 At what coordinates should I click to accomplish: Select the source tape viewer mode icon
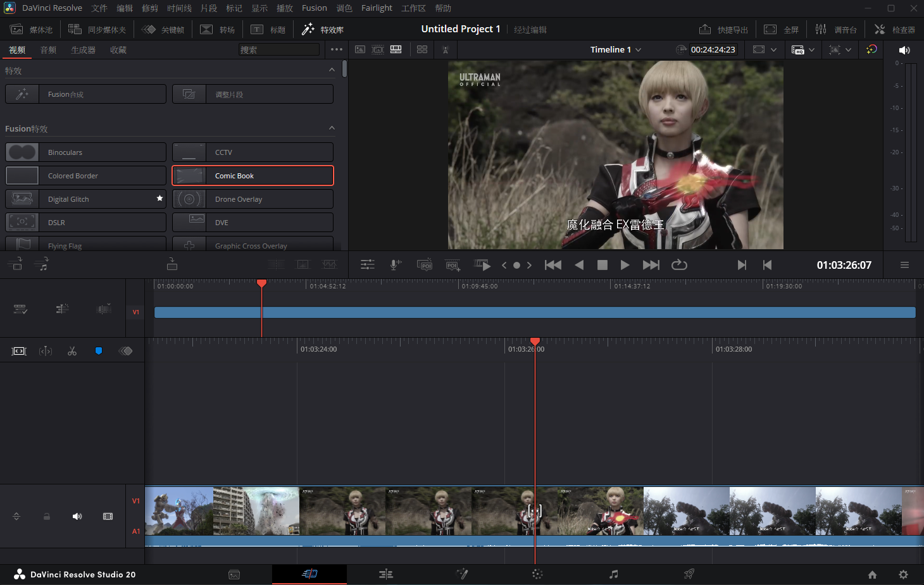tap(378, 49)
